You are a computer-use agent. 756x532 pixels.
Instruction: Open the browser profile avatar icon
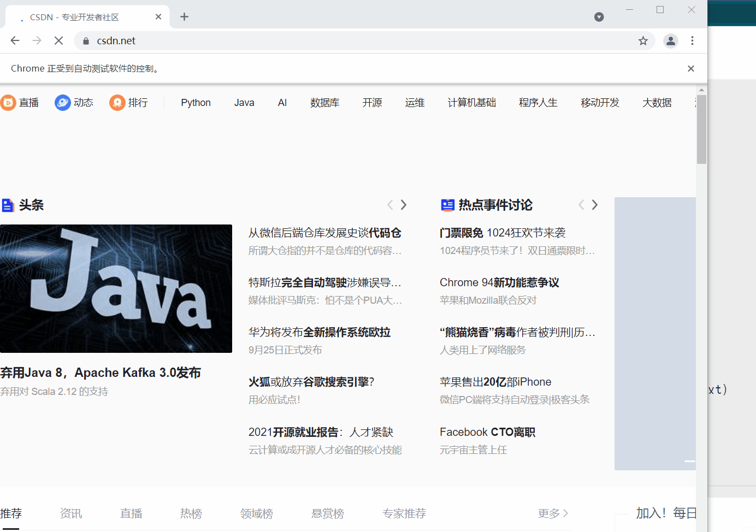coord(670,40)
